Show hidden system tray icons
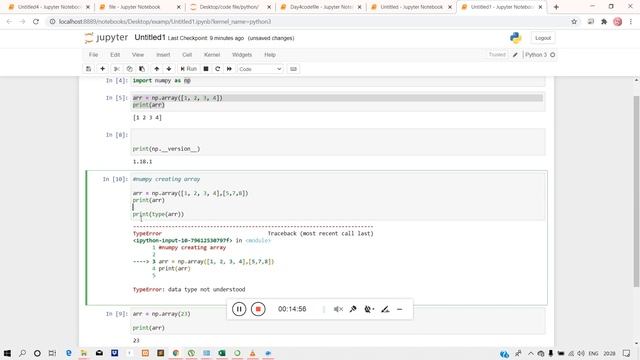Image resolution: width=640 pixels, height=360 pixels. pyautogui.click(x=531, y=353)
